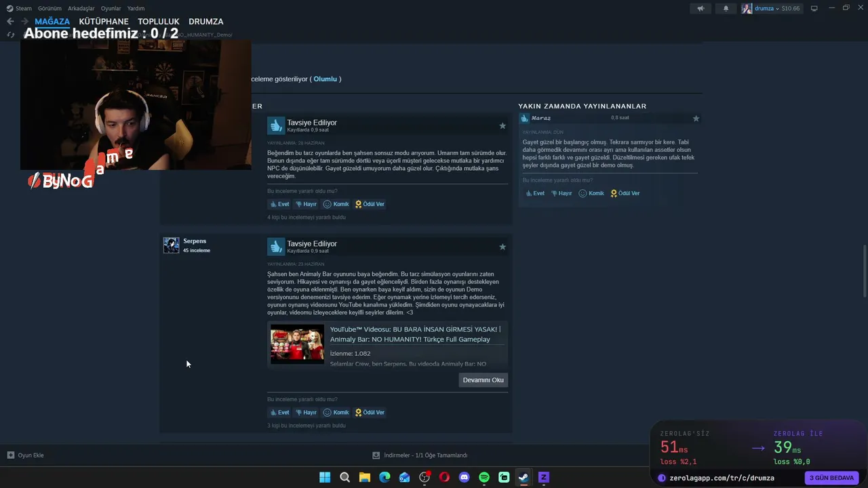Screen dimensions: 868x488
Task: Click the 3 GÜN BEDAVA button
Action: [831, 478]
